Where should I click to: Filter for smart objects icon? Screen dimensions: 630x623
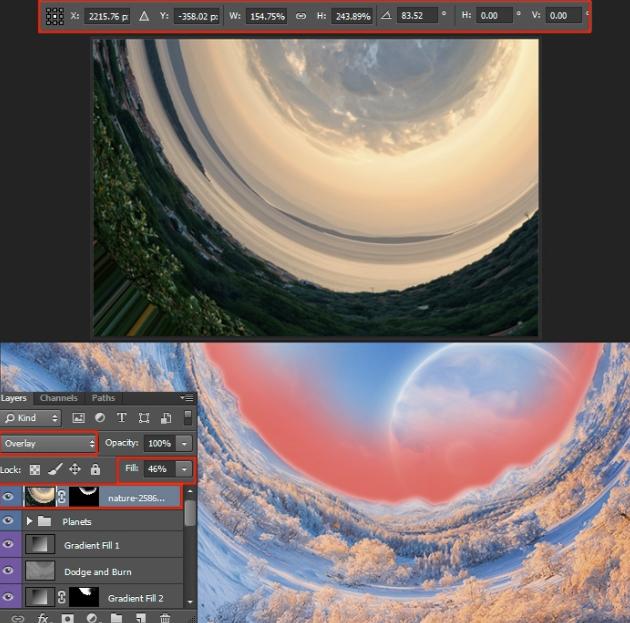point(166,418)
